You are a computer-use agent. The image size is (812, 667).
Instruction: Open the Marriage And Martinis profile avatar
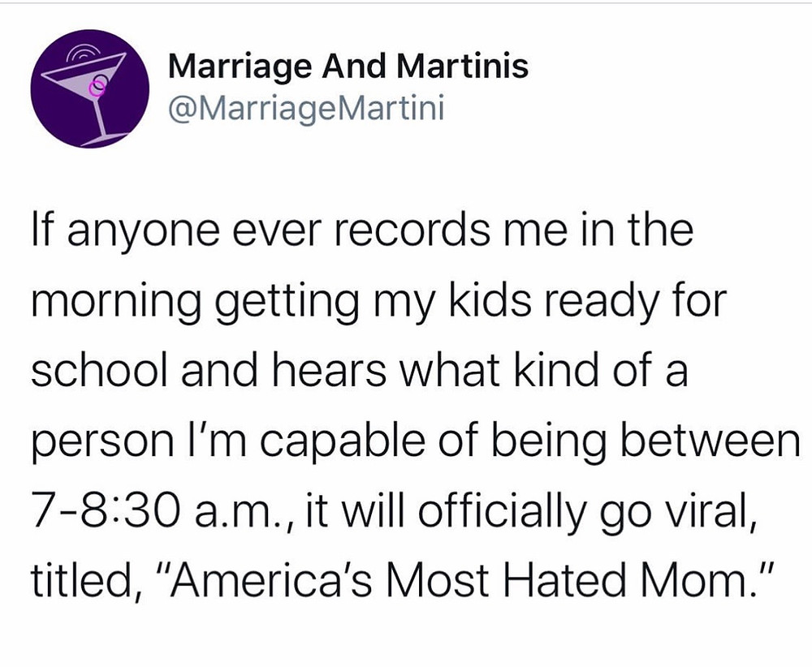coord(89,89)
